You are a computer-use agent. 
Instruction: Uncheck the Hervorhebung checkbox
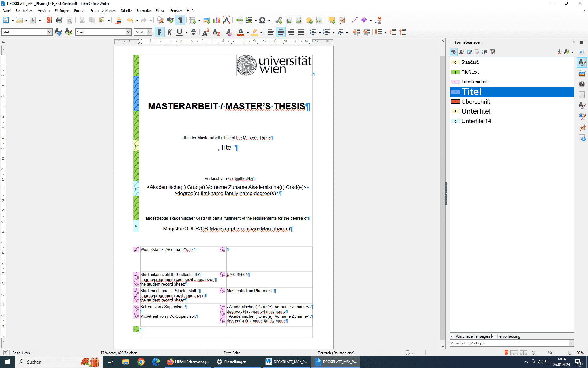pos(493,336)
